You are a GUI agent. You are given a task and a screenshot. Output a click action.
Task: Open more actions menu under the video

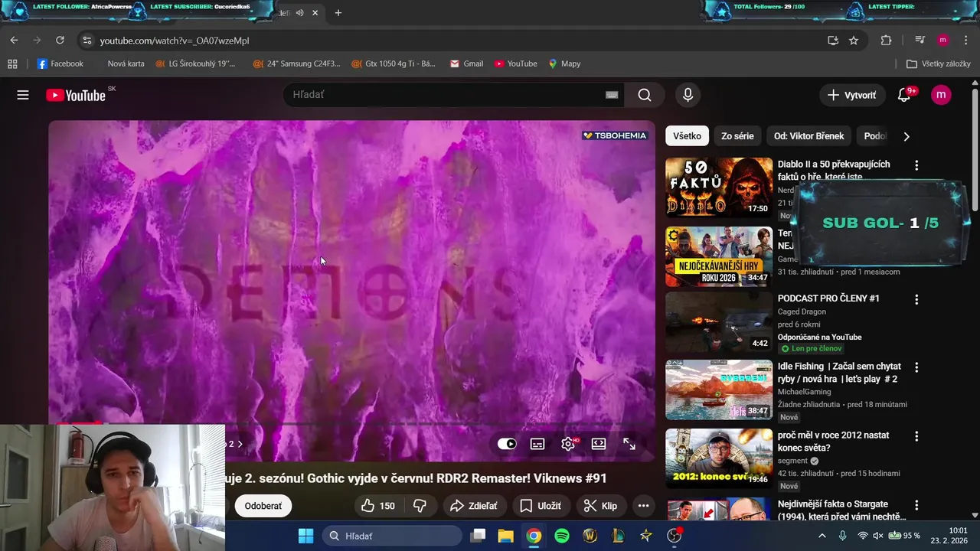pos(643,506)
